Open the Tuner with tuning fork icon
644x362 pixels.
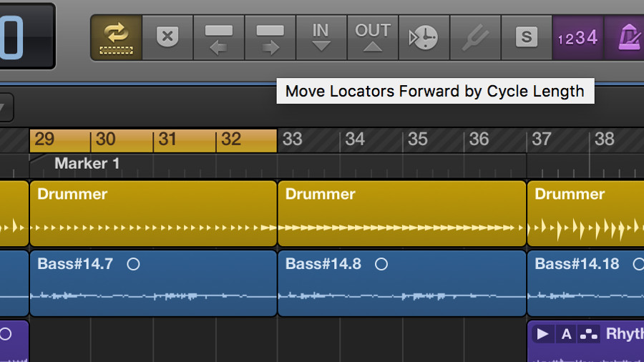[x=475, y=37]
